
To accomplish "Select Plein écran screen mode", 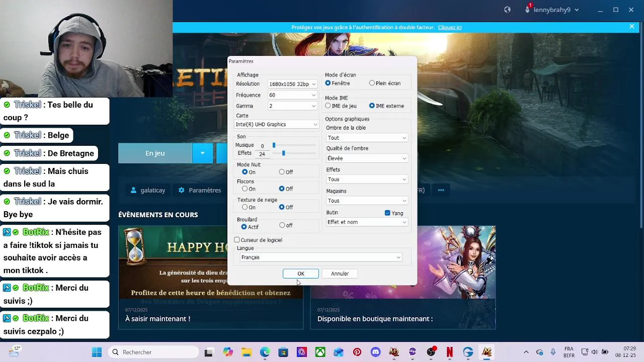I will click(372, 83).
